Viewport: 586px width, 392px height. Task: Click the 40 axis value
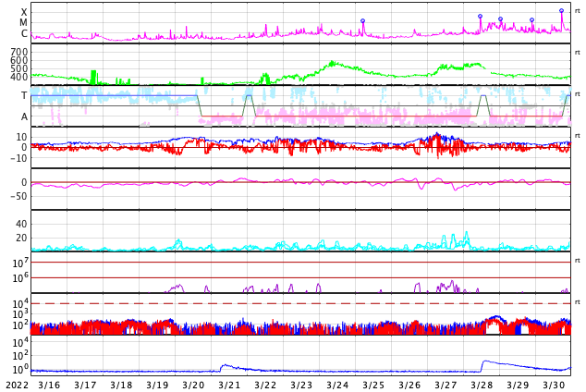(x=21, y=225)
